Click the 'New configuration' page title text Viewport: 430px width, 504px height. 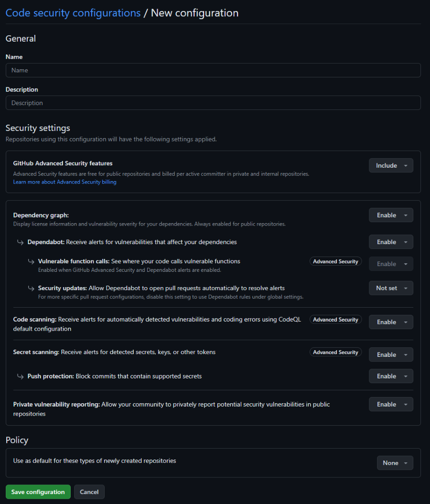coord(195,13)
